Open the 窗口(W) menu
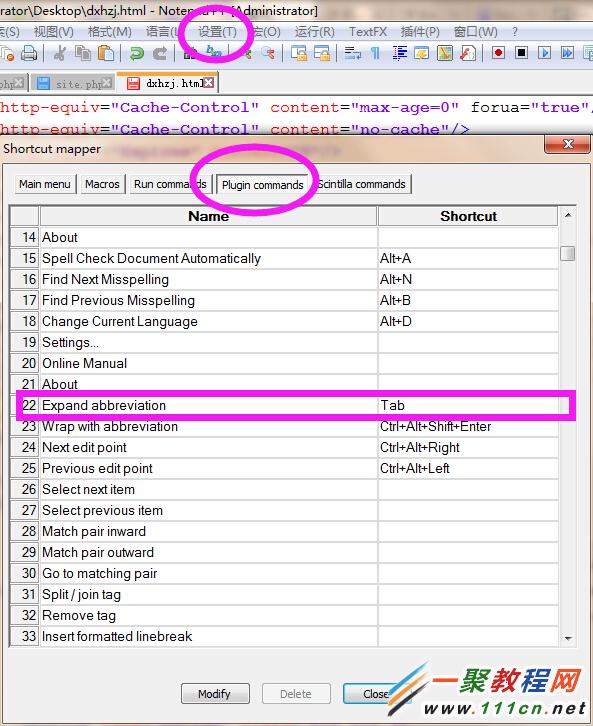The height and width of the screenshot is (726, 593). tap(475, 32)
